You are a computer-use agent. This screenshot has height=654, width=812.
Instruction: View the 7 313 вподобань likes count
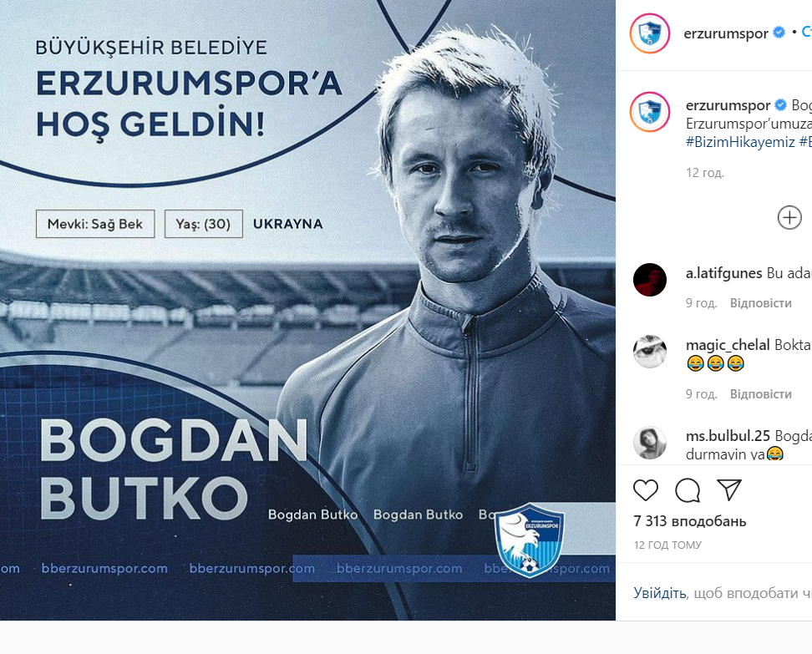(690, 521)
